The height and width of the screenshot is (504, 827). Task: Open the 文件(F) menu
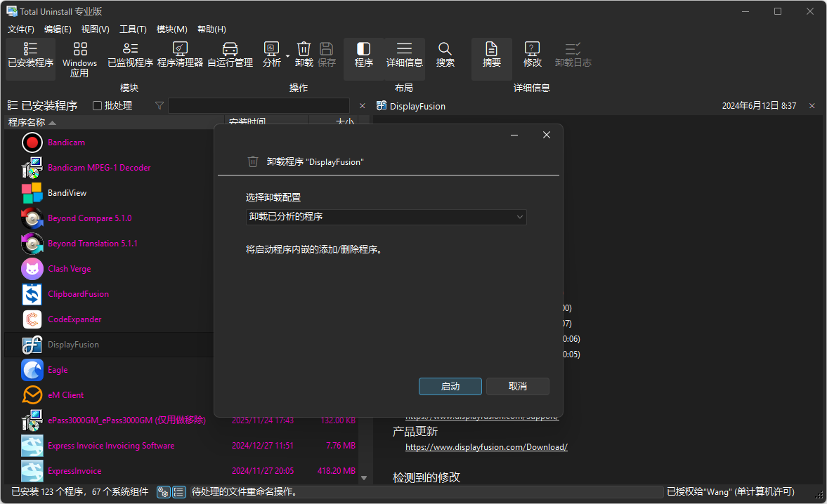click(x=20, y=29)
